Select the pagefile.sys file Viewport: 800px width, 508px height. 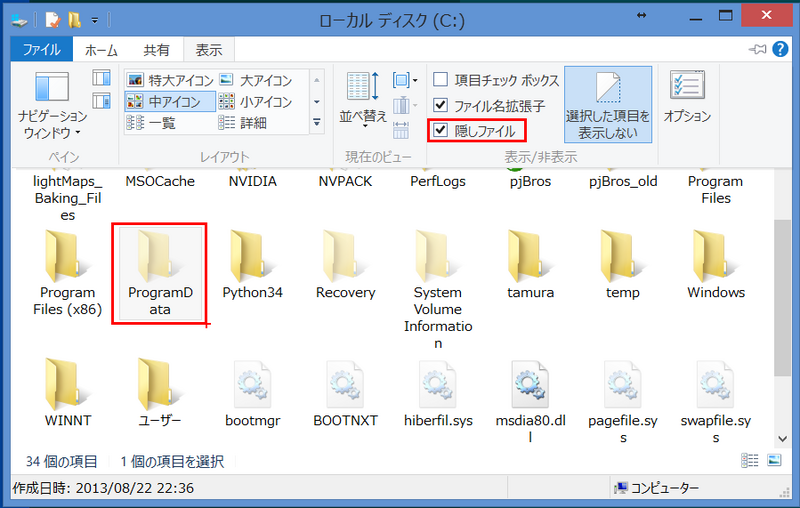[623, 402]
